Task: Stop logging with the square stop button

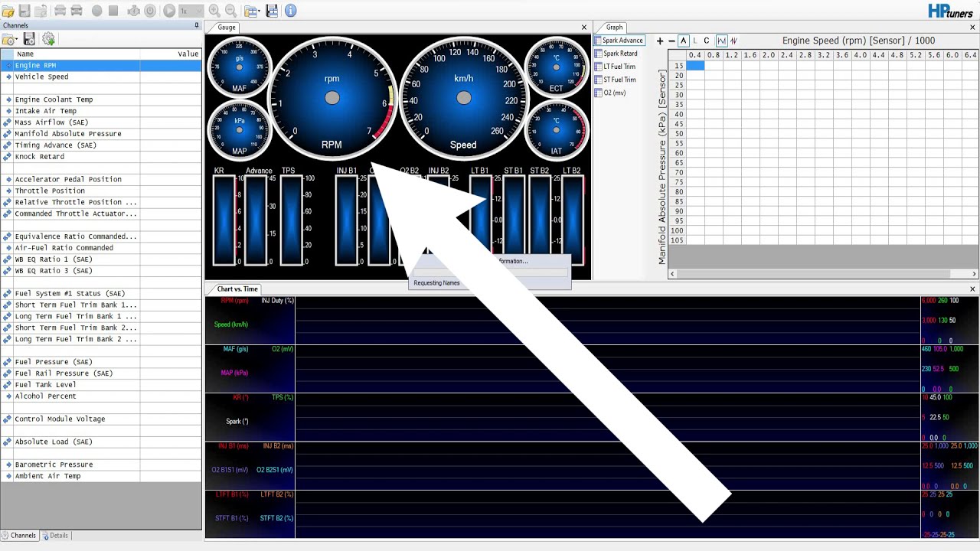Action: pos(113,11)
